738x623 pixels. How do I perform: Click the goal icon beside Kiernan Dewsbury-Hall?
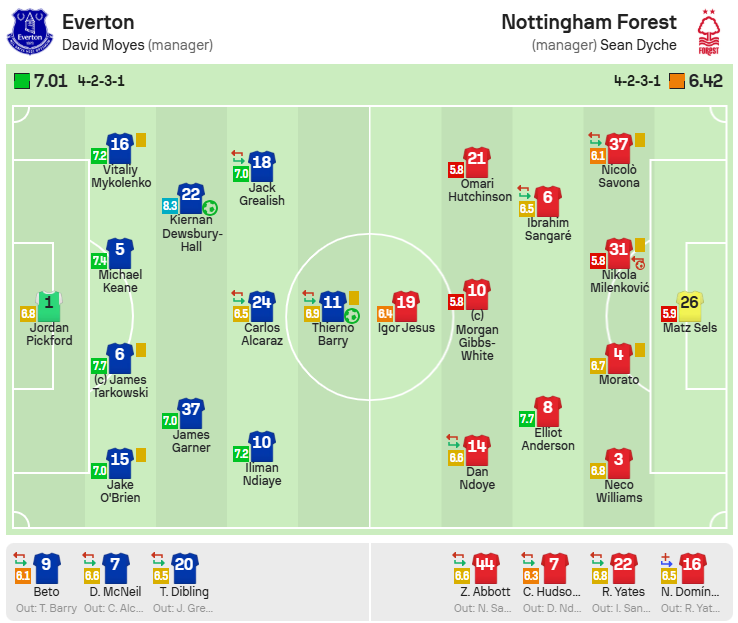[x=210, y=208]
